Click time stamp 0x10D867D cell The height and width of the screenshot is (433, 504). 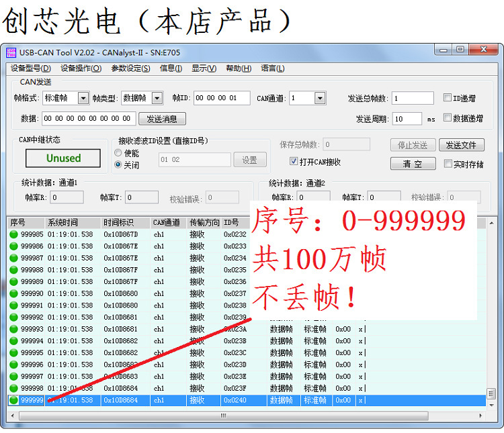coord(120,234)
